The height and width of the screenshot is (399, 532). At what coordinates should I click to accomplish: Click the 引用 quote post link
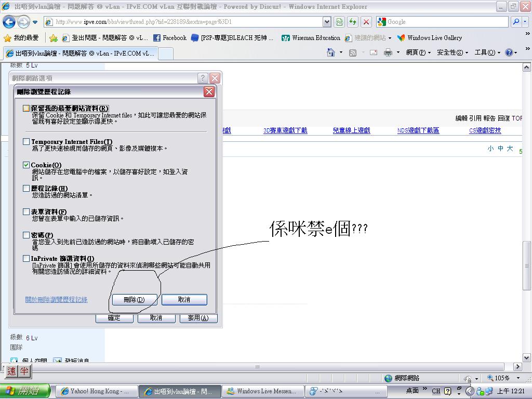[475, 118]
